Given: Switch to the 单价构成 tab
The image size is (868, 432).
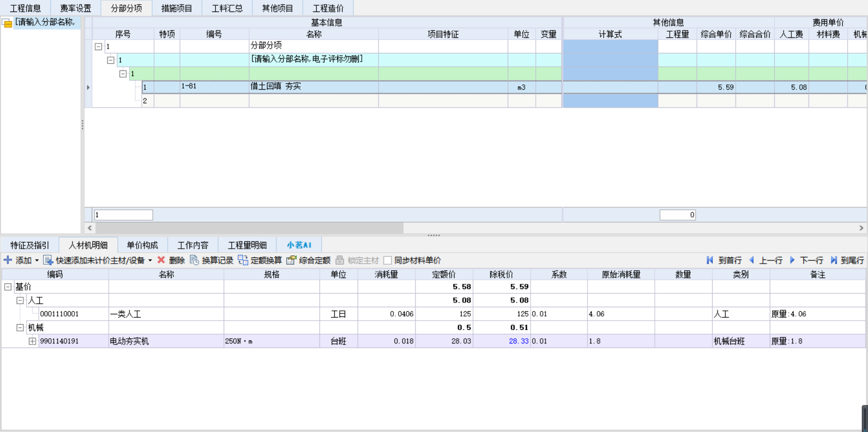Looking at the screenshot, I should [142, 245].
